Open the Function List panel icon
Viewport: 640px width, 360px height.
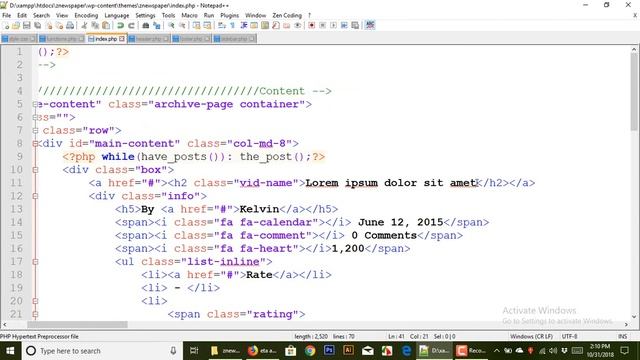(x=276, y=25)
